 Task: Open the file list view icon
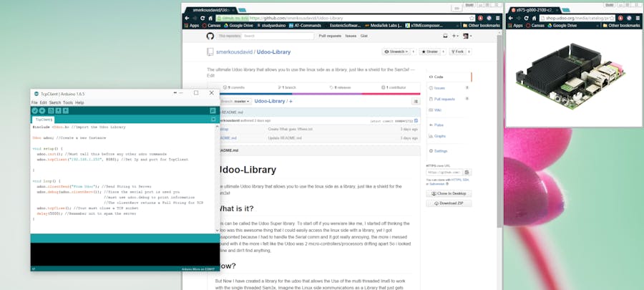[x=416, y=102]
